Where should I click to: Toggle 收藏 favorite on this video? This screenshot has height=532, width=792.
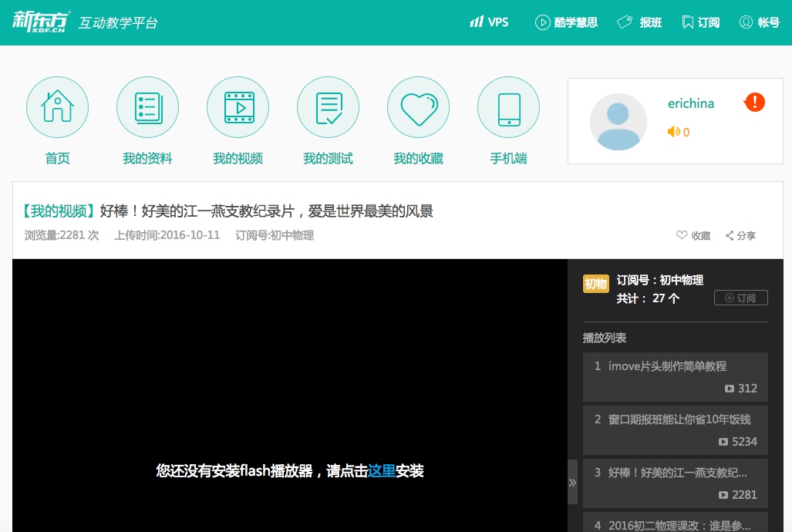pyautogui.click(x=693, y=236)
